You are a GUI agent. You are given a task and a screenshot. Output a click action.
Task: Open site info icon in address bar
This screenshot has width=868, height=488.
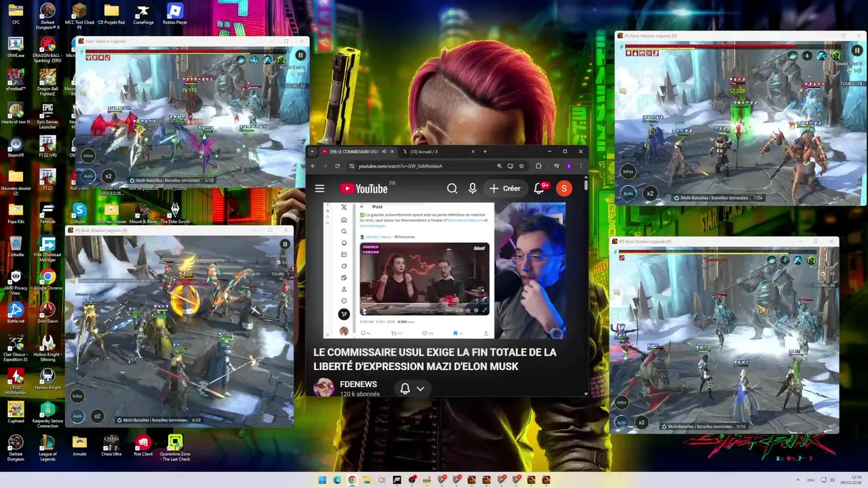pos(352,166)
